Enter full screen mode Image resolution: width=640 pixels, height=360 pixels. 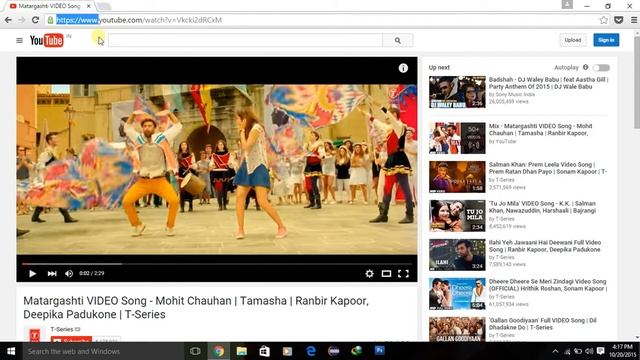click(x=403, y=273)
